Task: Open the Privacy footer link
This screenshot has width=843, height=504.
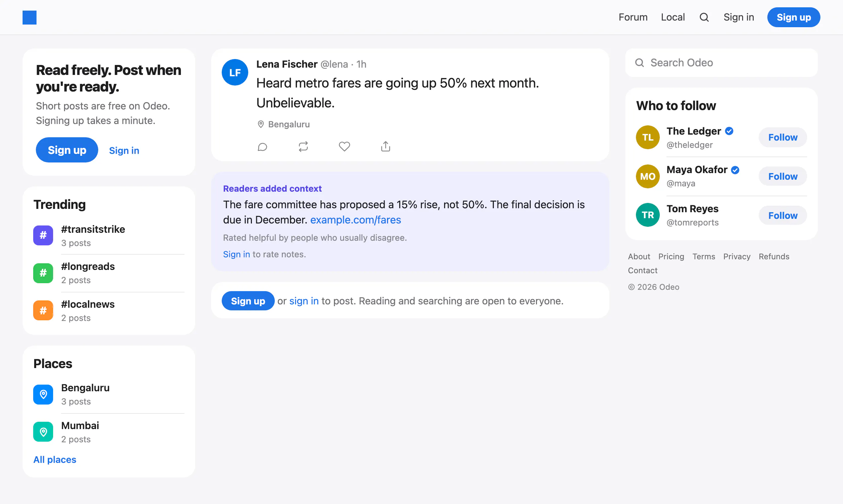Action: 736,256
